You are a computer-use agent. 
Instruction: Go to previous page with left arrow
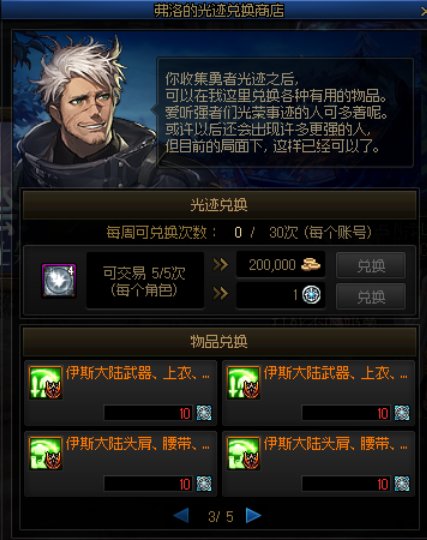[181, 516]
